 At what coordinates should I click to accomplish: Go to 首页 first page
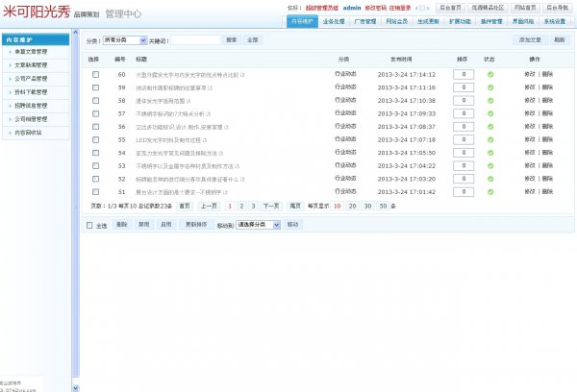coord(185,207)
